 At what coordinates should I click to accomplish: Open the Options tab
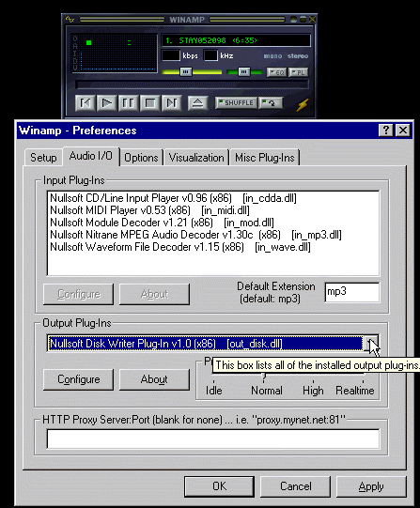141,158
